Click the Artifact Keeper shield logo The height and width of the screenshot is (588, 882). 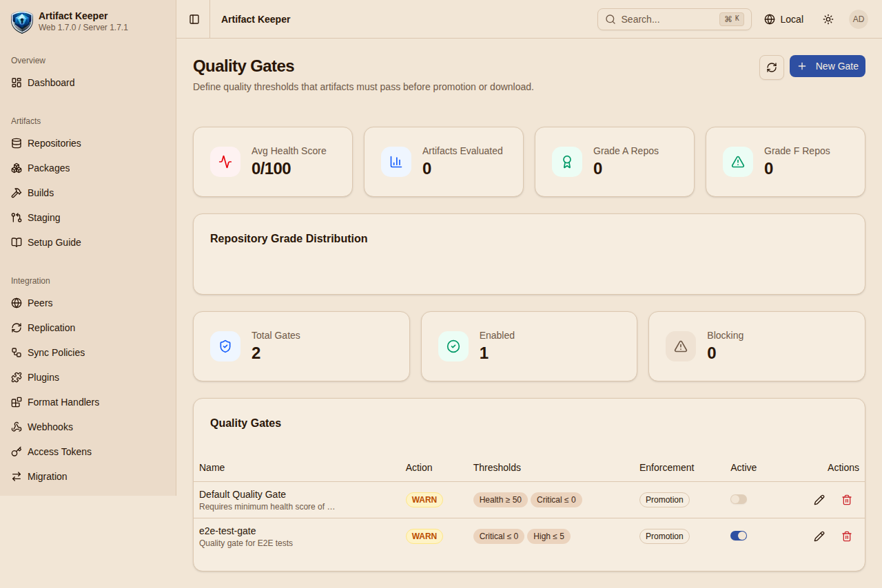click(x=22, y=22)
